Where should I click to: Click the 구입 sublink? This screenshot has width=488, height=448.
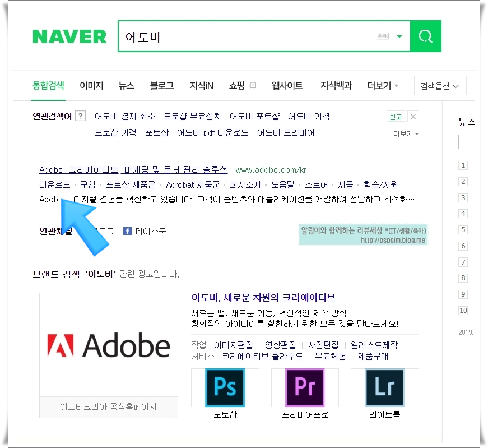88,184
